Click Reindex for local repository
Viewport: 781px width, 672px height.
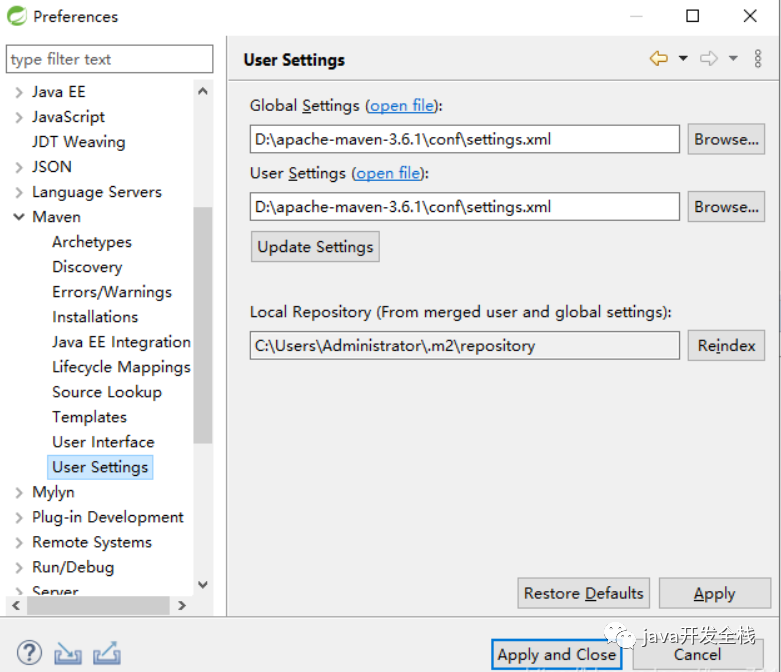point(726,345)
